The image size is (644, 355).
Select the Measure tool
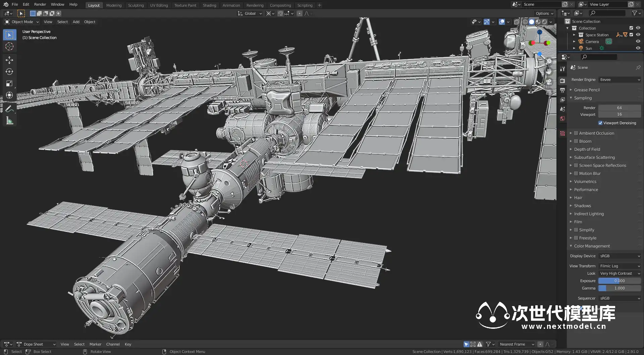9,121
